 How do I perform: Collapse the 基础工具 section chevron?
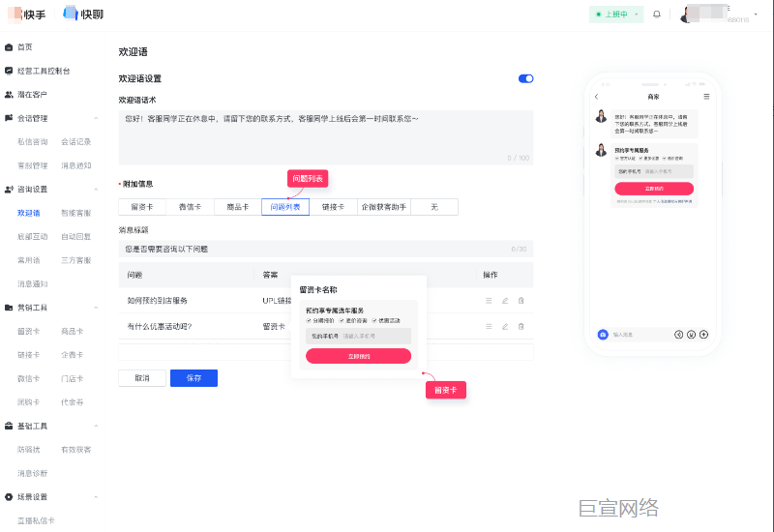click(x=96, y=426)
